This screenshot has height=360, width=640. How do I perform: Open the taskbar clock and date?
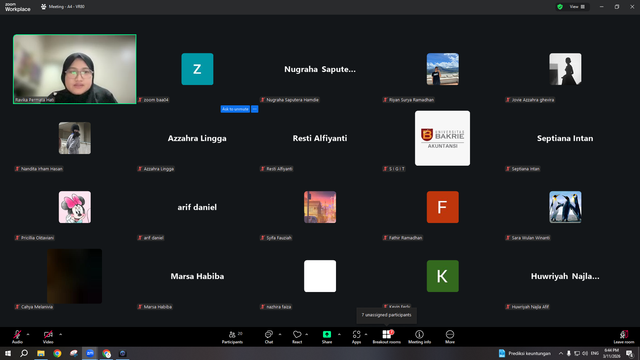[x=611, y=353]
